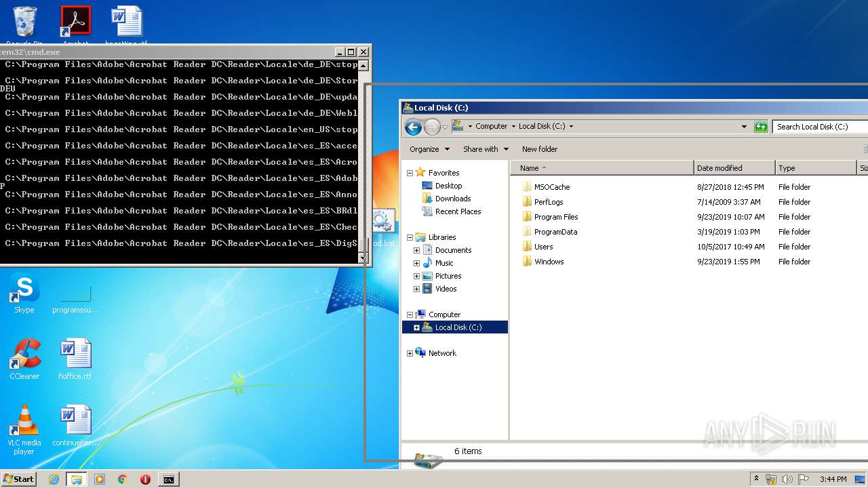Viewport: 868px width, 488px height.
Task: Open the Acrobat Reader desktop shortcut
Action: [x=76, y=23]
